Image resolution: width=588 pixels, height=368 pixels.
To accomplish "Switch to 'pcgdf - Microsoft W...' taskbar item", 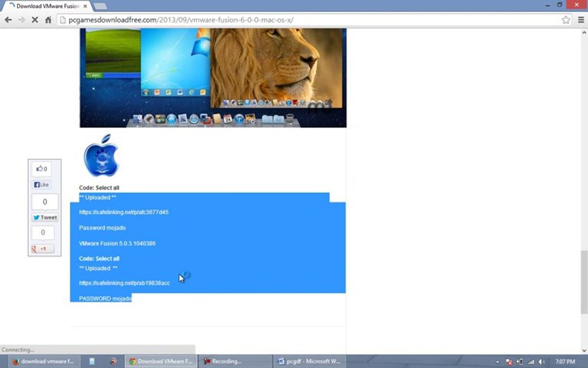I will (309, 361).
